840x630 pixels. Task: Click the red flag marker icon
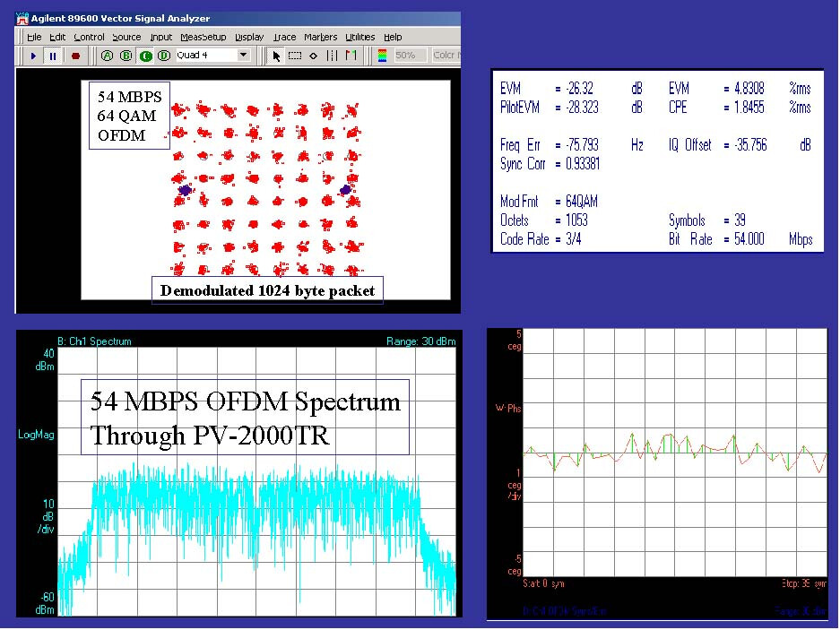(x=351, y=56)
